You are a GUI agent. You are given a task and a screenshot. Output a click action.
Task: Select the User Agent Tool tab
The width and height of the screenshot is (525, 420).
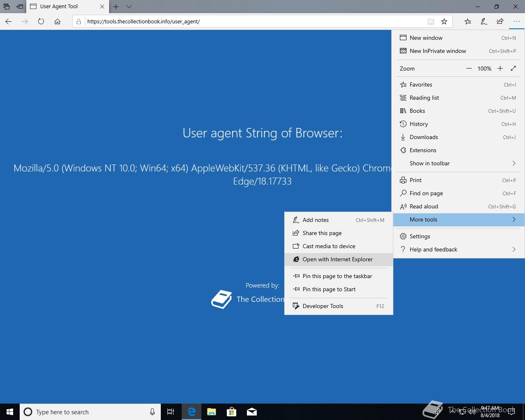point(68,7)
